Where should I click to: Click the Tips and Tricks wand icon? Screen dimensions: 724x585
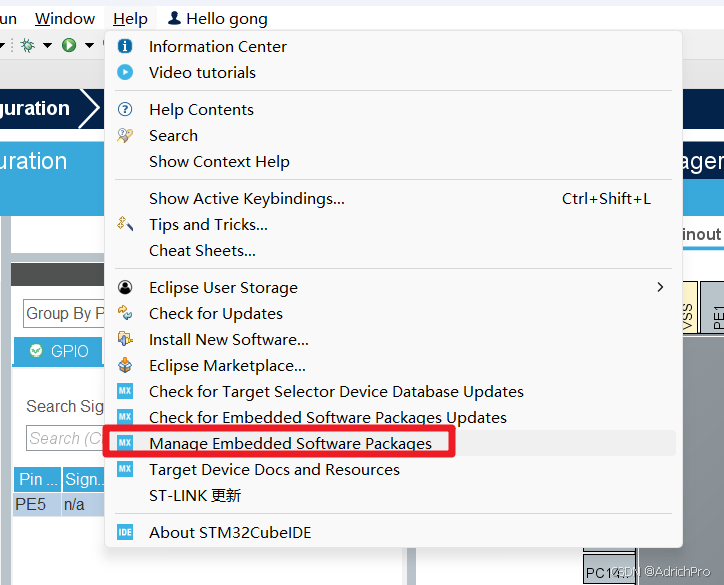point(125,224)
